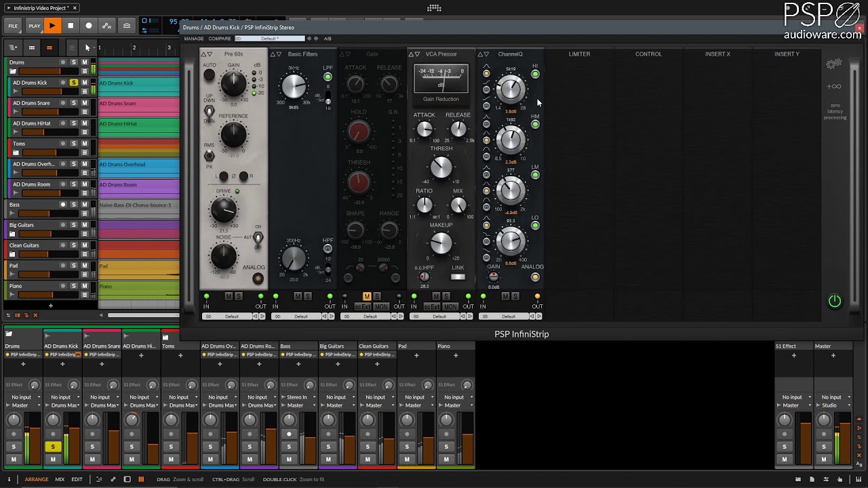Mute the Piano track
This screenshot has width=868, height=488.
coord(85,286)
